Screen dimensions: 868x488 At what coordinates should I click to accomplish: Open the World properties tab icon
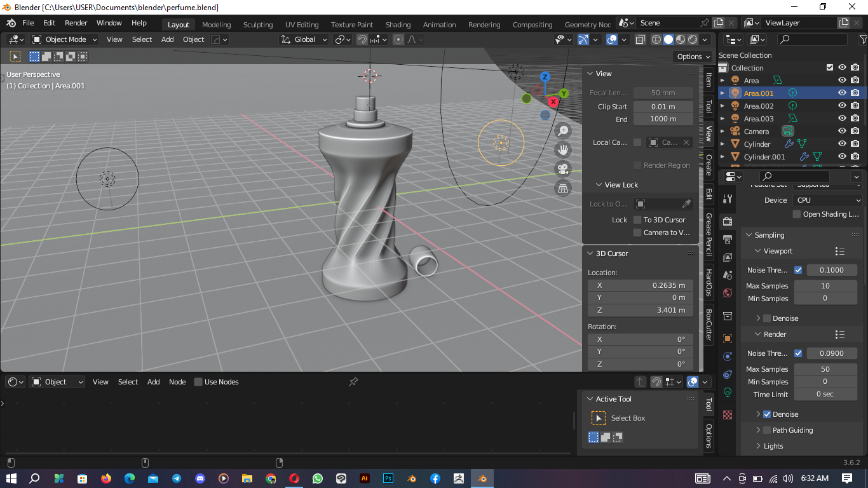pos(728,293)
